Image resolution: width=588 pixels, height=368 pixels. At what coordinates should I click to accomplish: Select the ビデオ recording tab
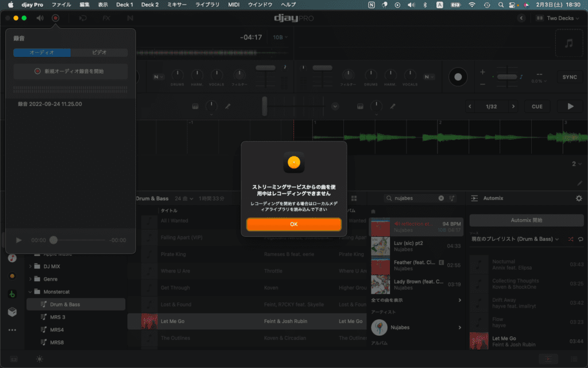tap(99, 52)
